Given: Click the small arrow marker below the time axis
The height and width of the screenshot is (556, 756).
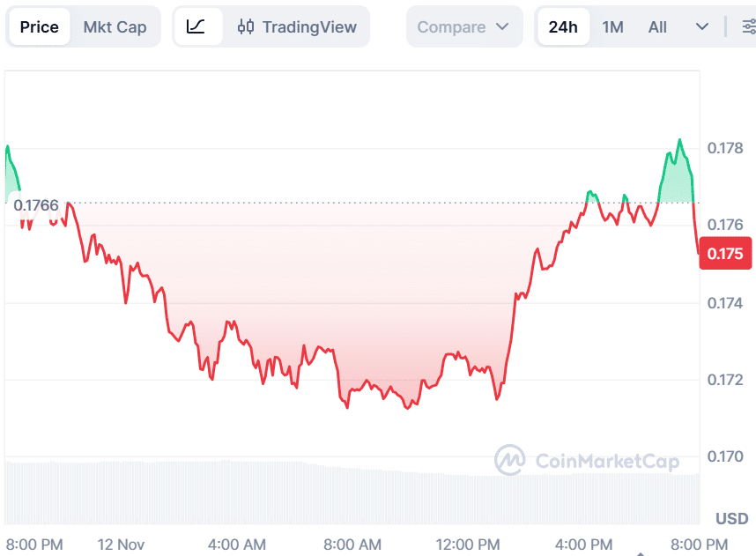Looking at the screenshot, I should [x=641, y=553].
